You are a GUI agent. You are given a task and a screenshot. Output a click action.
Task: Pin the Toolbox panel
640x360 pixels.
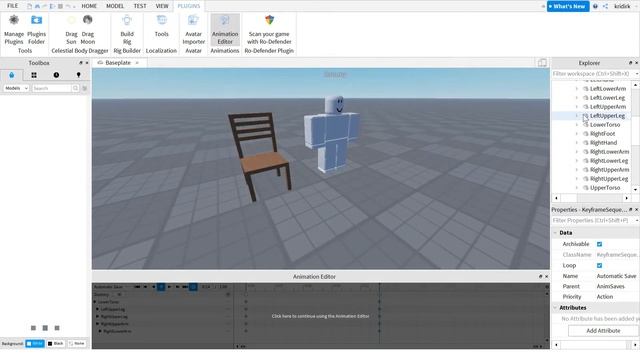tap(80, 63)
